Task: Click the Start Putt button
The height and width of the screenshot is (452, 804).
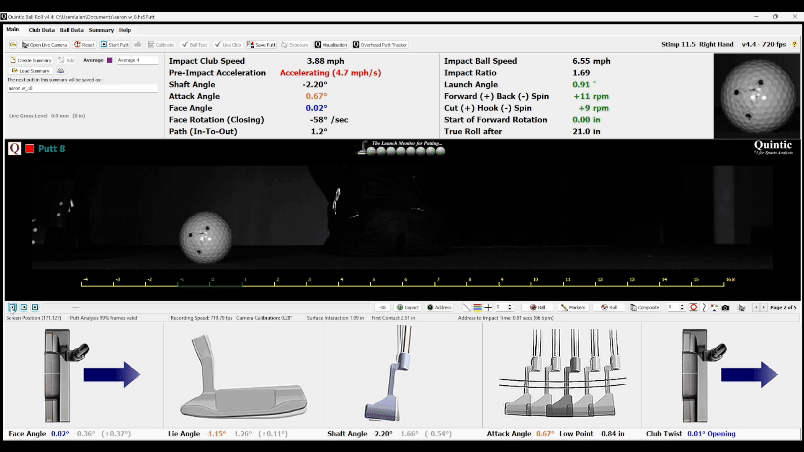Action: (x=115, y=45)
